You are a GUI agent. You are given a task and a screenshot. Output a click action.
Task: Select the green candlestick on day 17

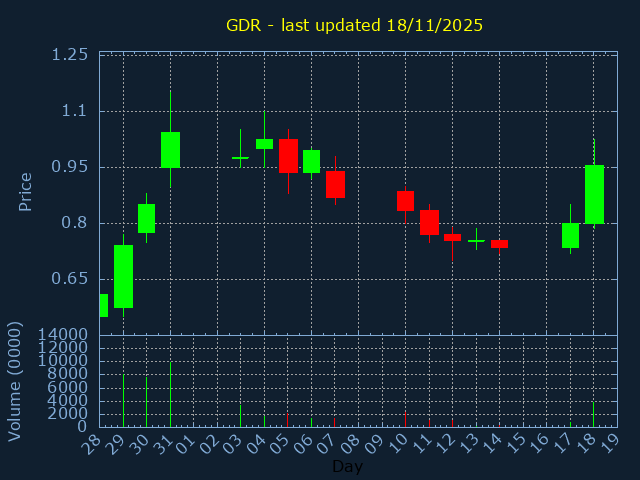point(570,235)
